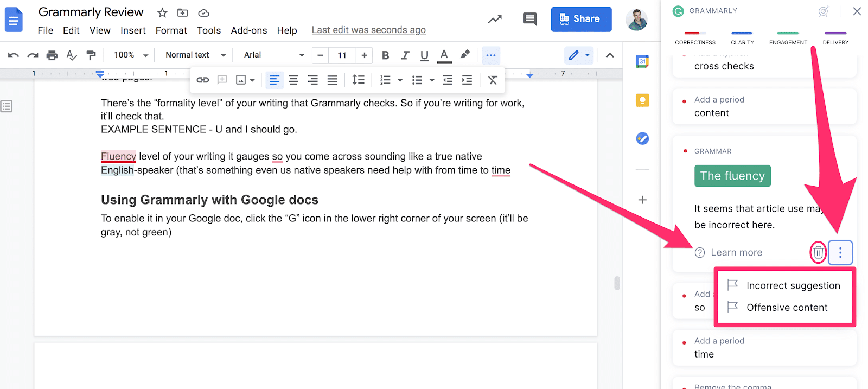Dismiss the fluency suggestion with trash icon
The height and width of the screenshot is (389, 868).
click(x=818, y=252)
